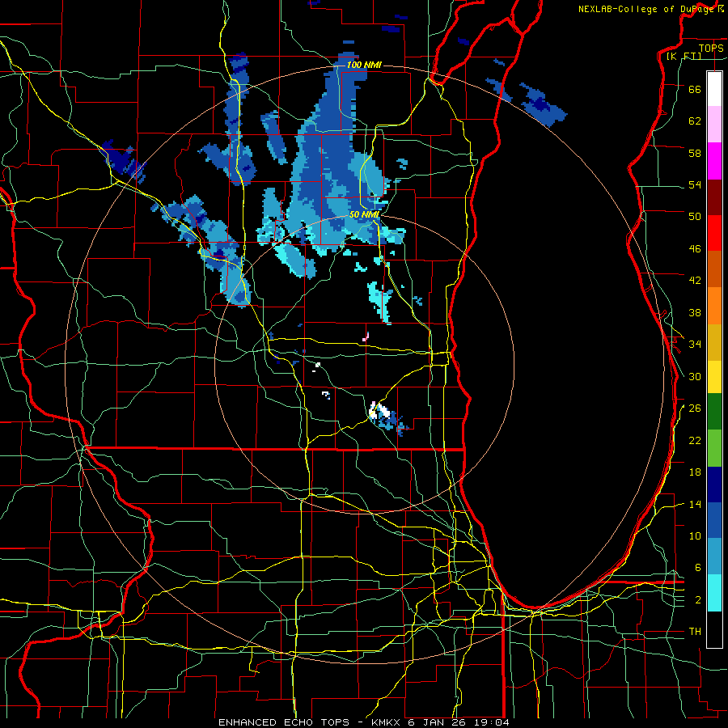Click the yellow swatch near 30
The height and width of the screenshot is (728, 728).
(x=714, y=377)
